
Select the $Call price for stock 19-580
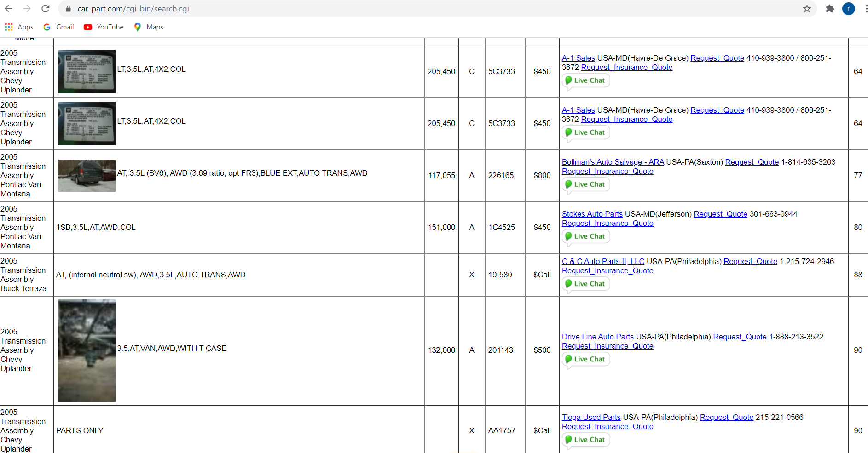542,275
